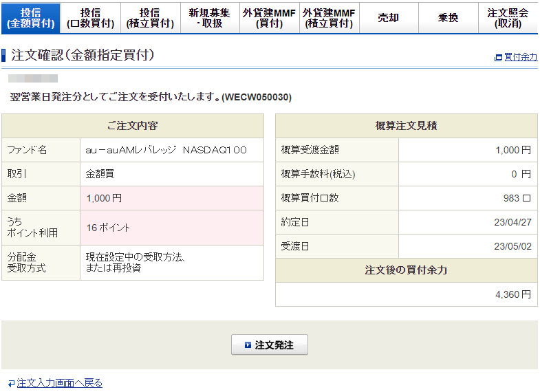Go to 注文照会(取消) tab

coord(508,18)
